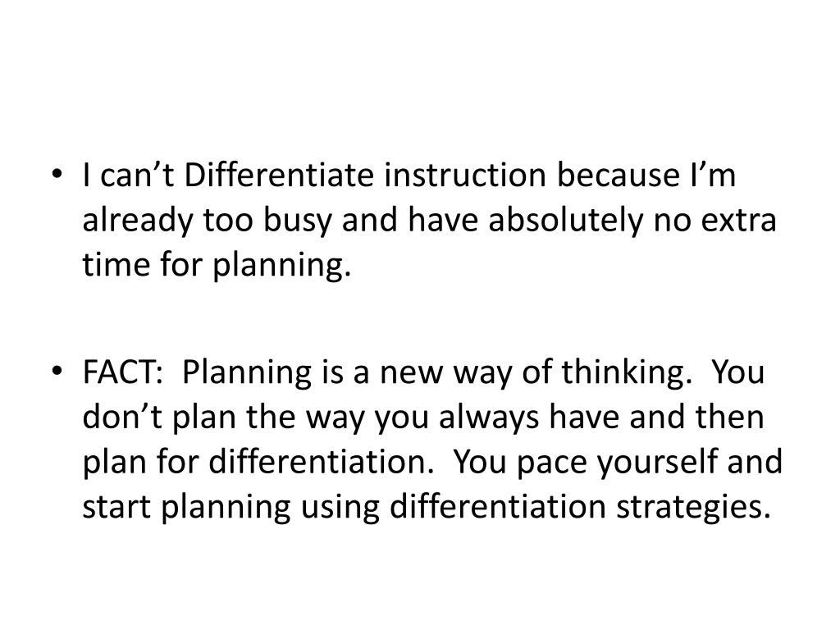Click the word 'Planning' after FACT:
The width and height of the screenshot is (840, 630).
(x=247, y=373)
